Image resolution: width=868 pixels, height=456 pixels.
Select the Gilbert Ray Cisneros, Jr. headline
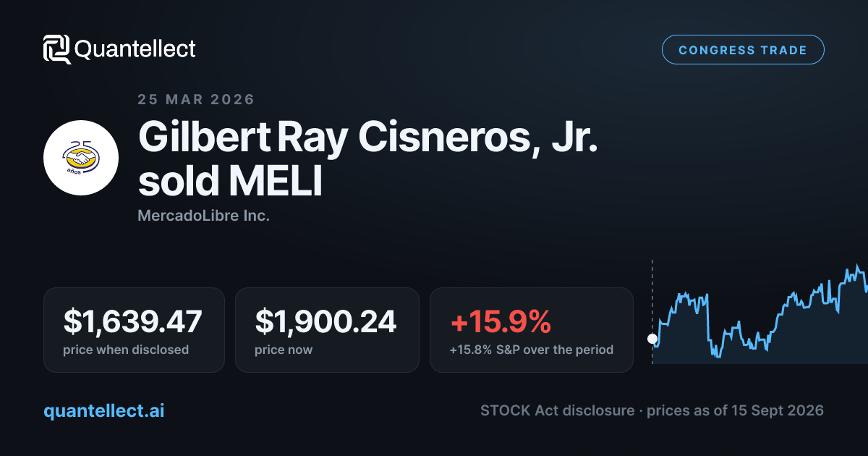368,137
